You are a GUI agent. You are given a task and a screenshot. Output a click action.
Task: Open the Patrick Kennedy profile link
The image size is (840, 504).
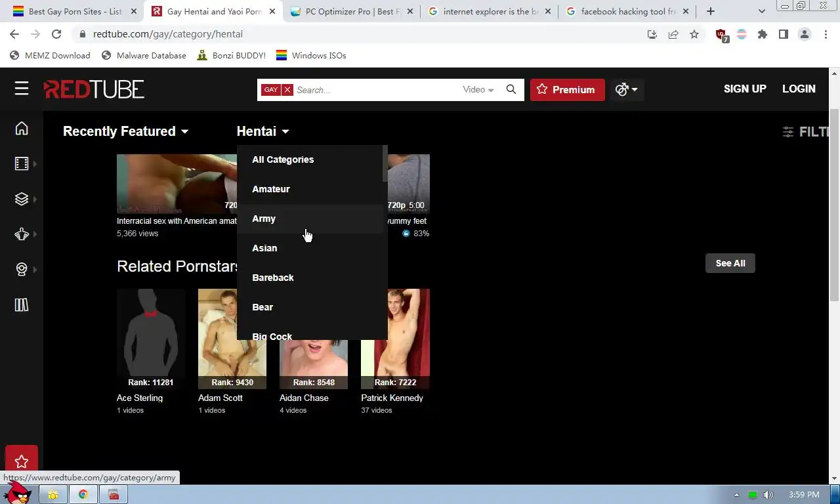(x=392, y=398)
